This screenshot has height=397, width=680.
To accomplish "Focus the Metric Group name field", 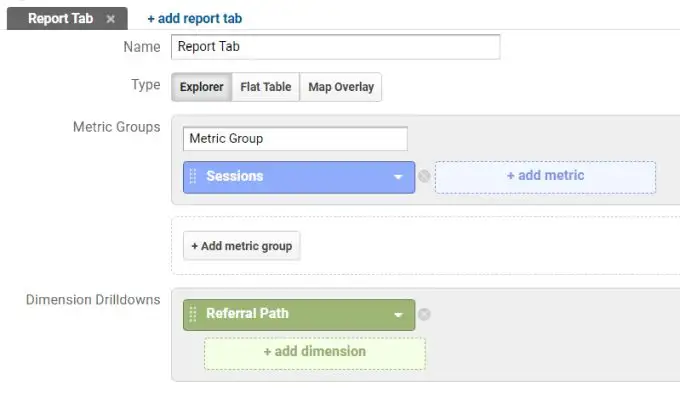I will [x=295, y=139].
